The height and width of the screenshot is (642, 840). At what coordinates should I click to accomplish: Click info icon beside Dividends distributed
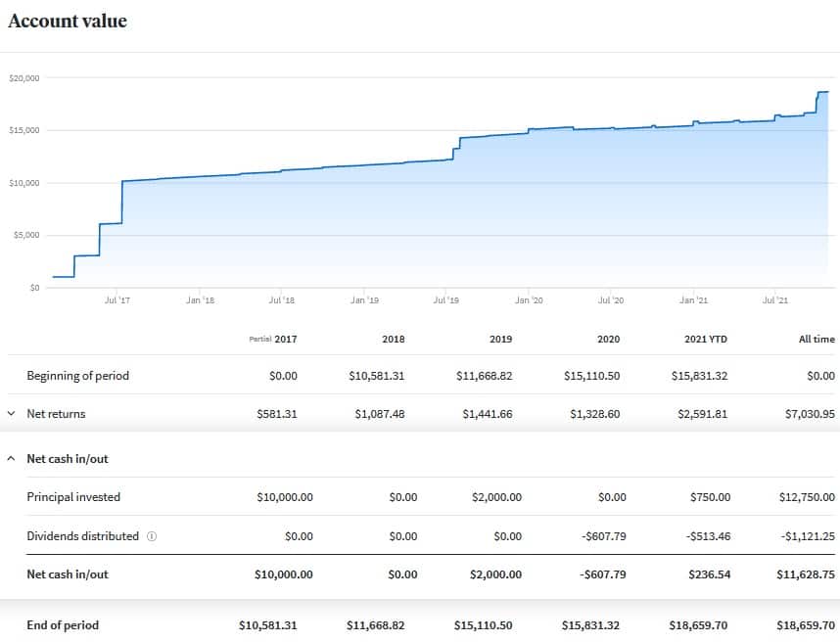(x=152, y=536)
